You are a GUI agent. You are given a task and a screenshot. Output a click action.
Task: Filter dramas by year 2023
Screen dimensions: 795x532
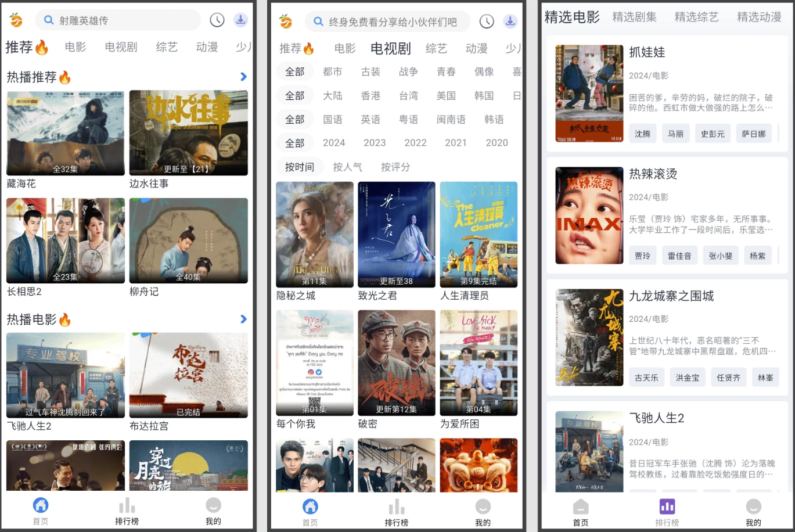(375, 143)
